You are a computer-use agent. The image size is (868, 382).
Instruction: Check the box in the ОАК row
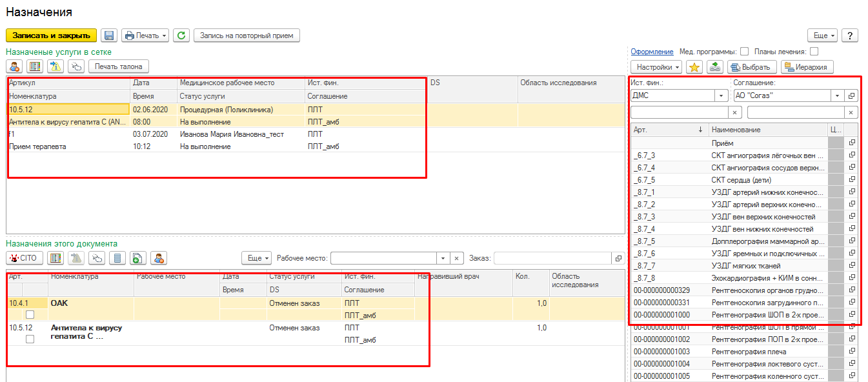click(30, 315)
